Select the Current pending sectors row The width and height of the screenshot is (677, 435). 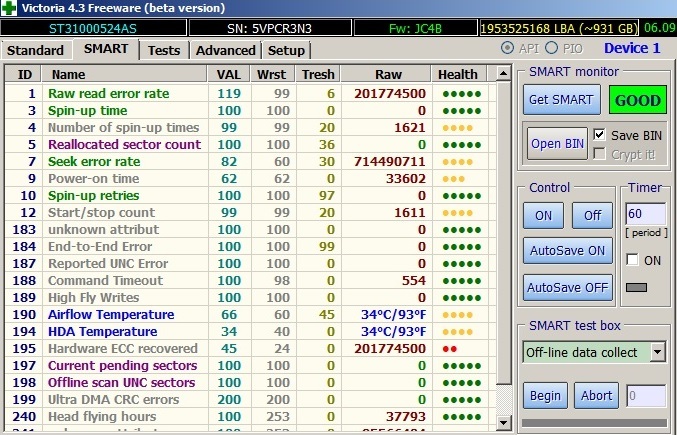(x=250, y=366)
